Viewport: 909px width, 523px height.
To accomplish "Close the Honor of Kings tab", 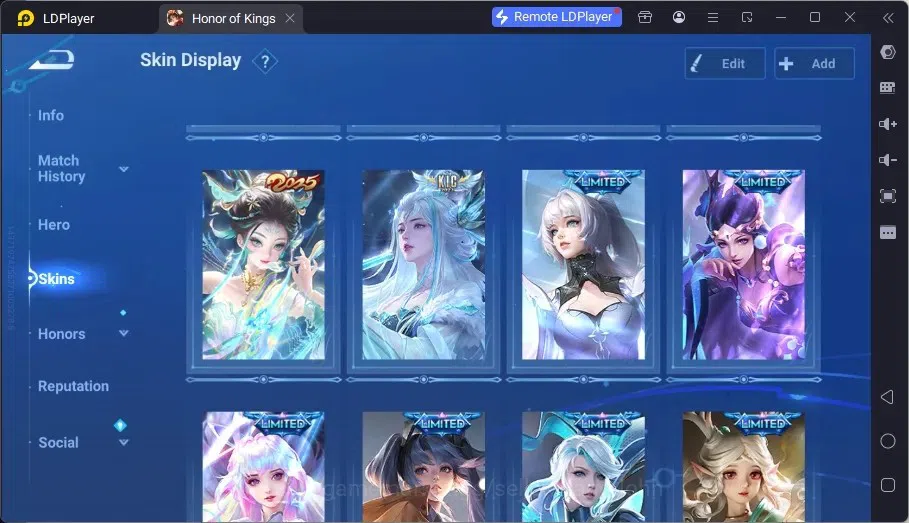I will tap(290, 18).
